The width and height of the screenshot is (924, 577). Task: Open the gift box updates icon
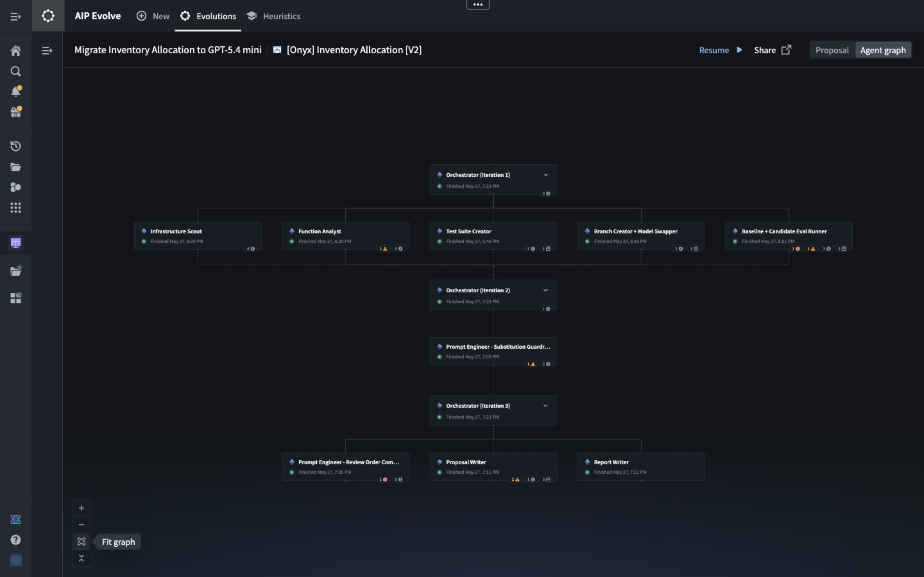tap(16, 112)
